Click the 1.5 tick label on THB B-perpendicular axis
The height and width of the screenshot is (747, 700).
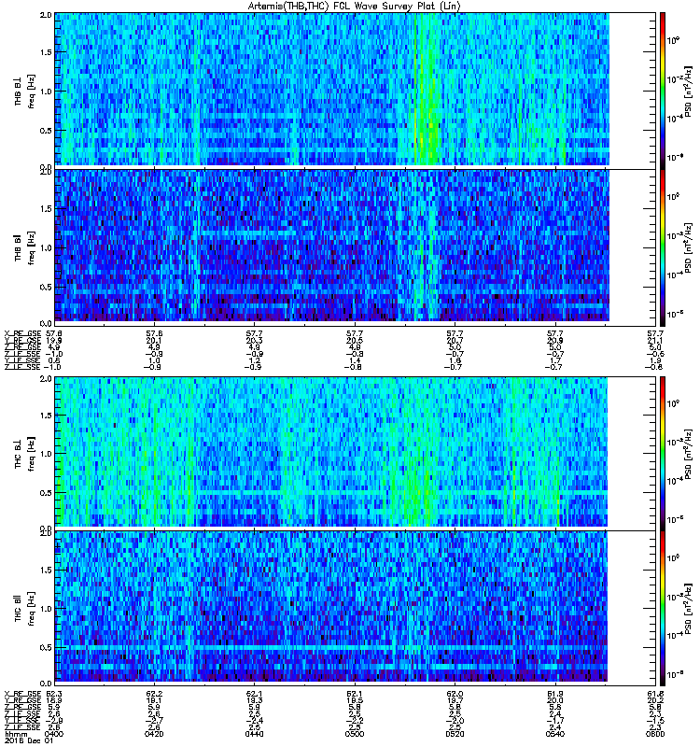pyautogui.click(x=46, y=52)
